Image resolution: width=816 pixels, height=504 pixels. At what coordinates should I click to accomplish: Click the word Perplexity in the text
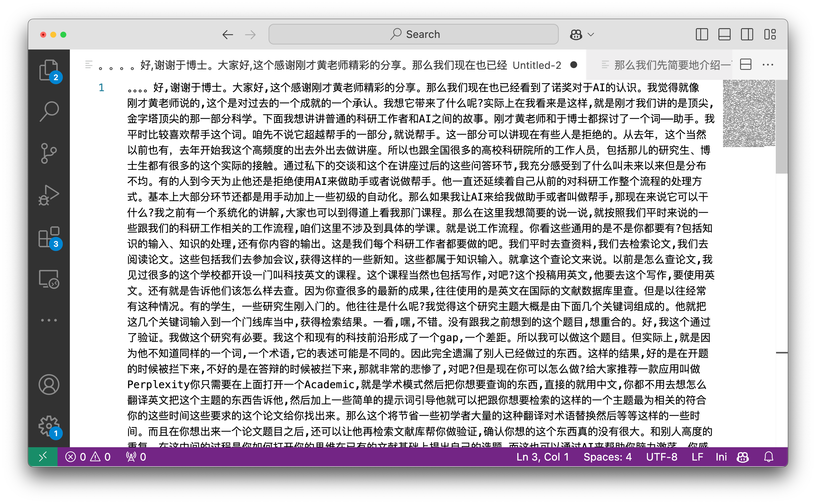pos(159,384)
